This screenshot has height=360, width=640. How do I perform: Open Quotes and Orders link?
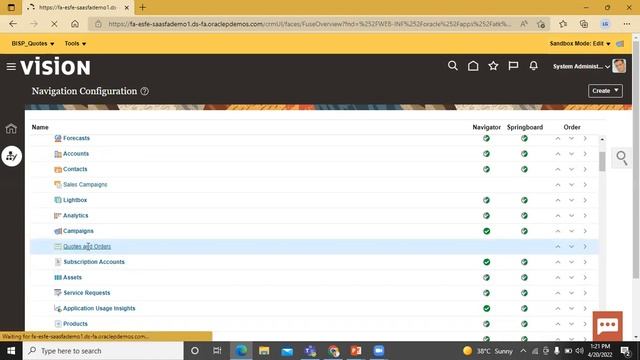(87, 247)
